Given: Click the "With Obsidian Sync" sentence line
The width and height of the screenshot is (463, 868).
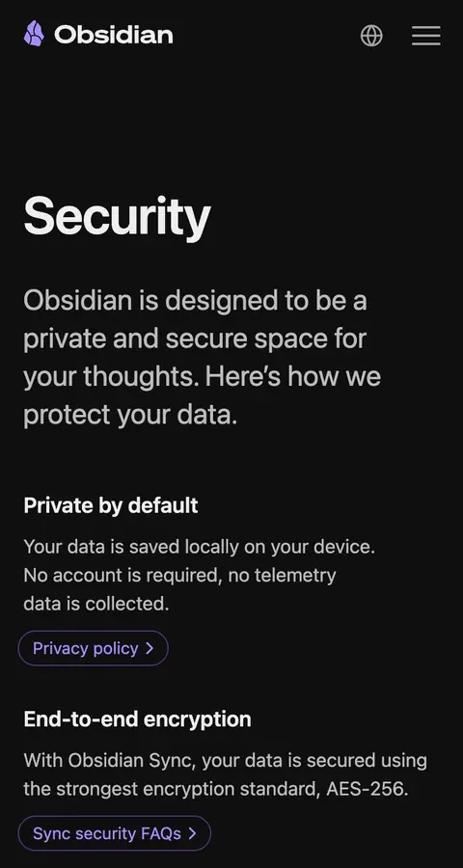Looking at the screenshot, I should pyautogui.click(x=226, y=761).
